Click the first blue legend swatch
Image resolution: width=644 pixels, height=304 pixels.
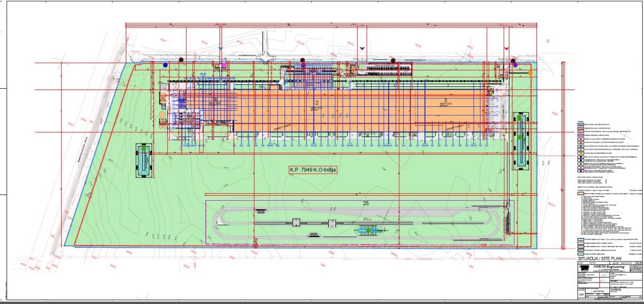[580, 125]
